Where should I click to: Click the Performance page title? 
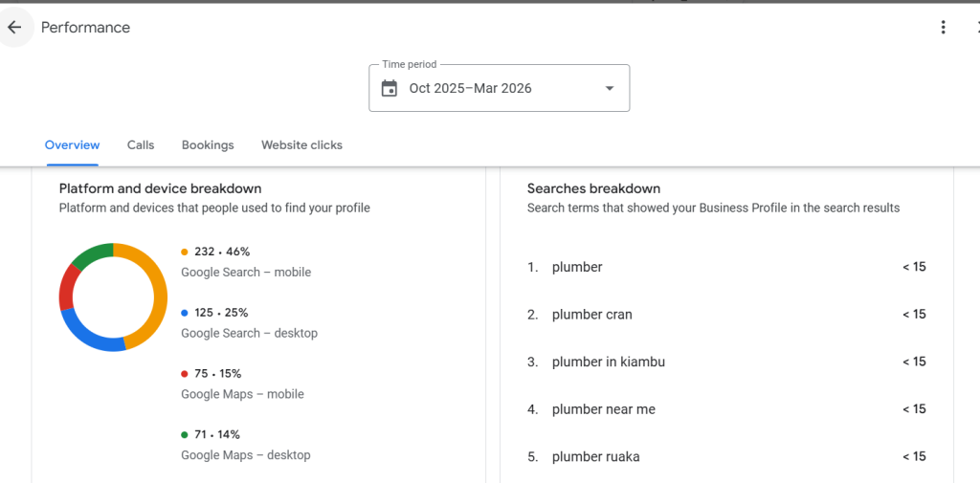coord(85,28)
